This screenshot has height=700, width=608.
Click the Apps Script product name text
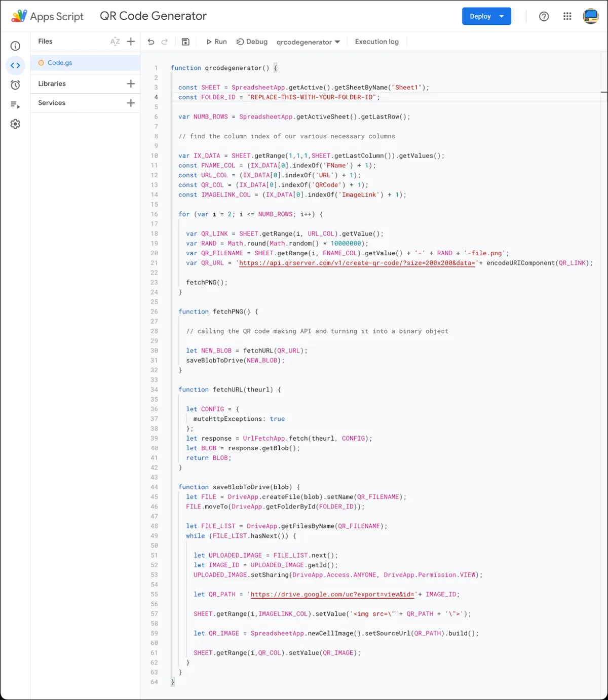coord(57,16)
